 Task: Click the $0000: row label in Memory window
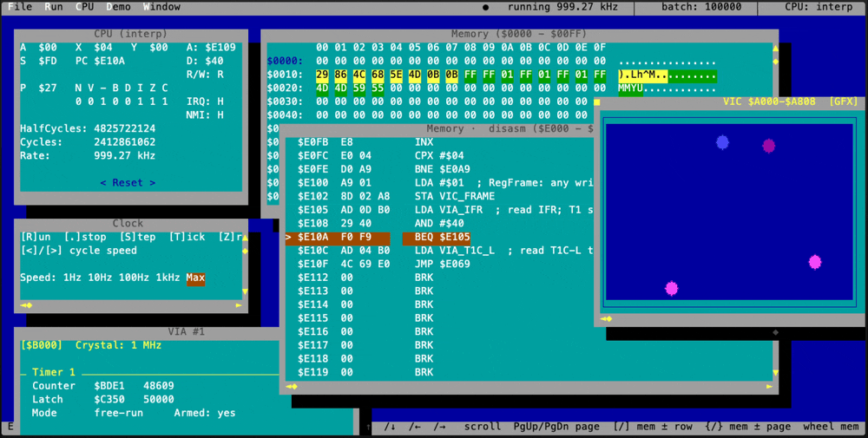click(285, 61)
